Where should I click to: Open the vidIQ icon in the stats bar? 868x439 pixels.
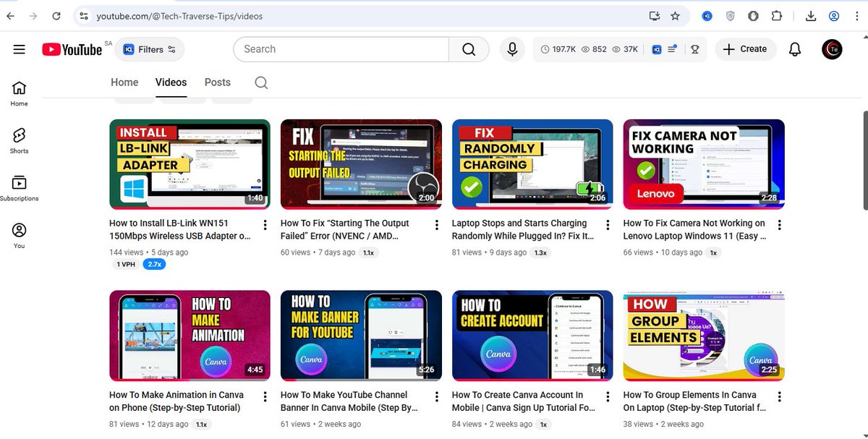(x=657, y=49)
